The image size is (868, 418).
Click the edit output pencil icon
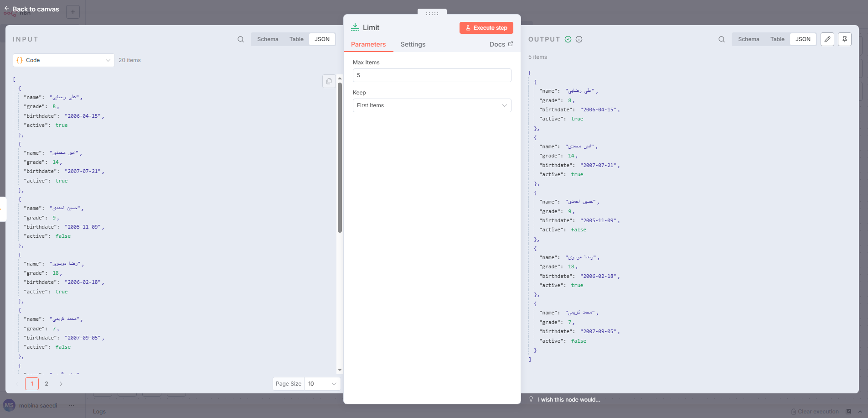pyautogui.click(x=827, y=39)
